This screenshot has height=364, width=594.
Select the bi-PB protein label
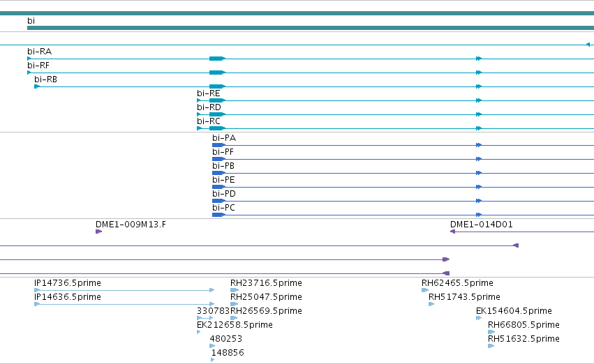pyautogui.click(x=223, y=166)
